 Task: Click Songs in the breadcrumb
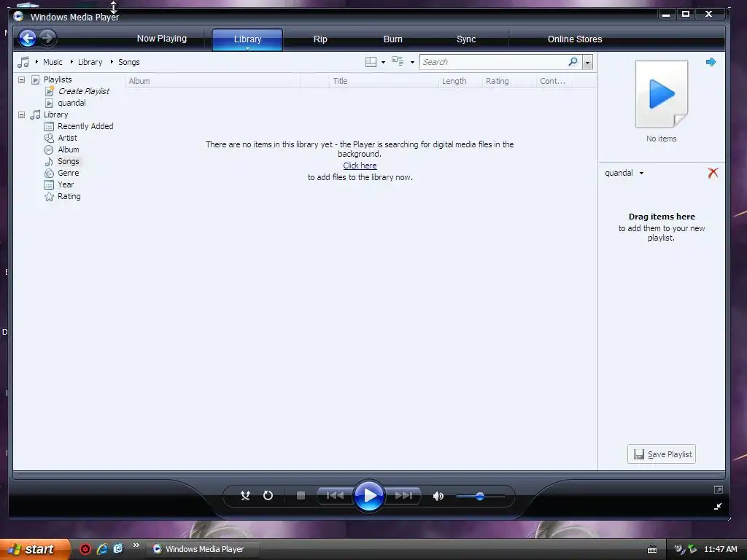click(x=128, y=62)
